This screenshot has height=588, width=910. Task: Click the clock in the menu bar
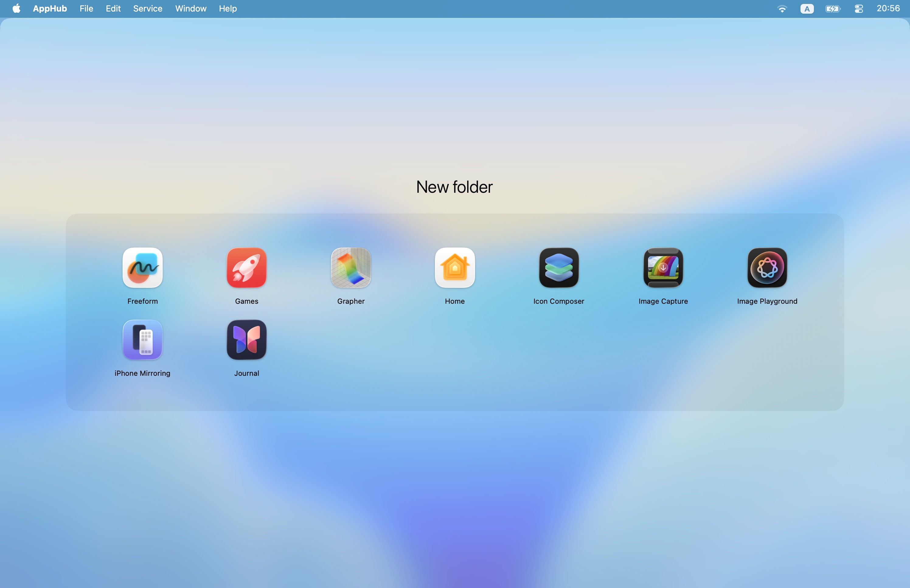(887, 9)
